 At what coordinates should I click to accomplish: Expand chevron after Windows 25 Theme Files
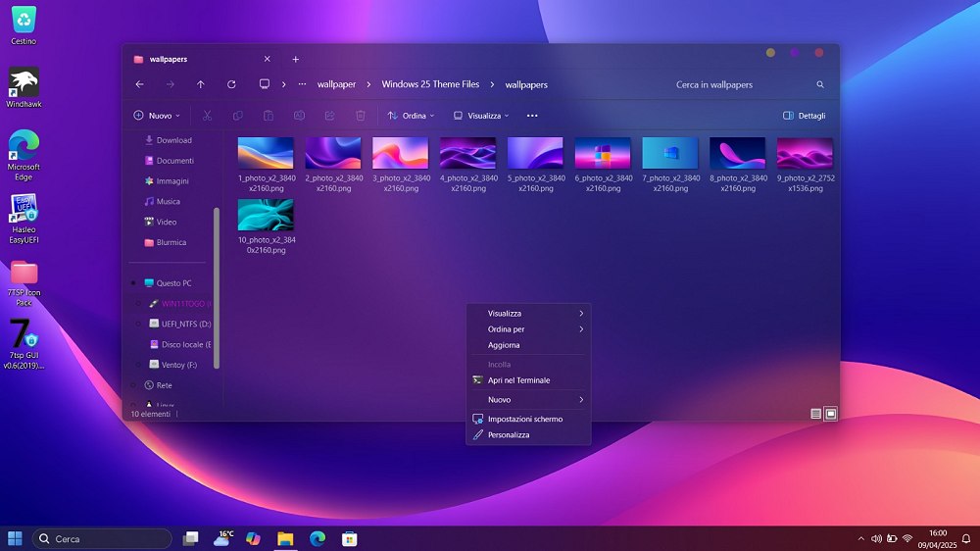click(493, 84)
